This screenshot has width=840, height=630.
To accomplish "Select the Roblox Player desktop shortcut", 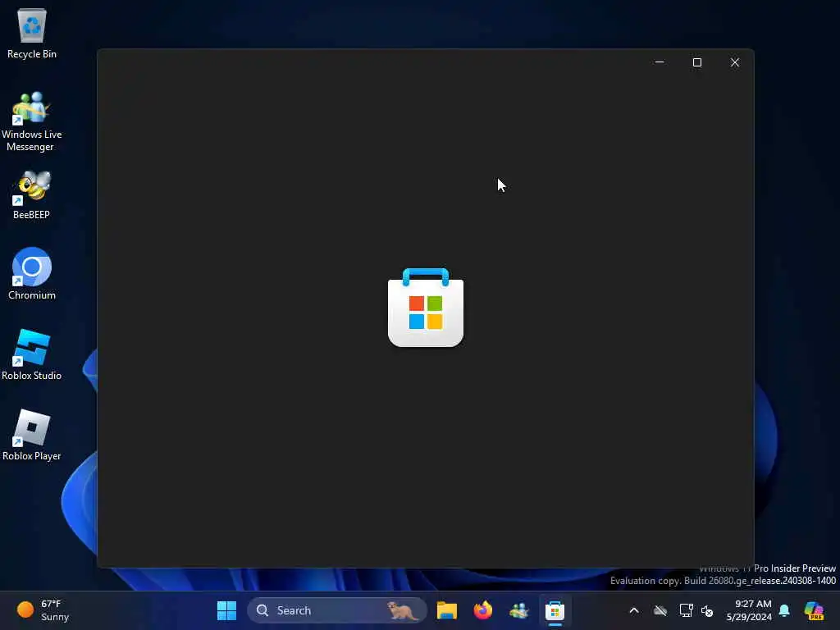I will coord(32,435).
